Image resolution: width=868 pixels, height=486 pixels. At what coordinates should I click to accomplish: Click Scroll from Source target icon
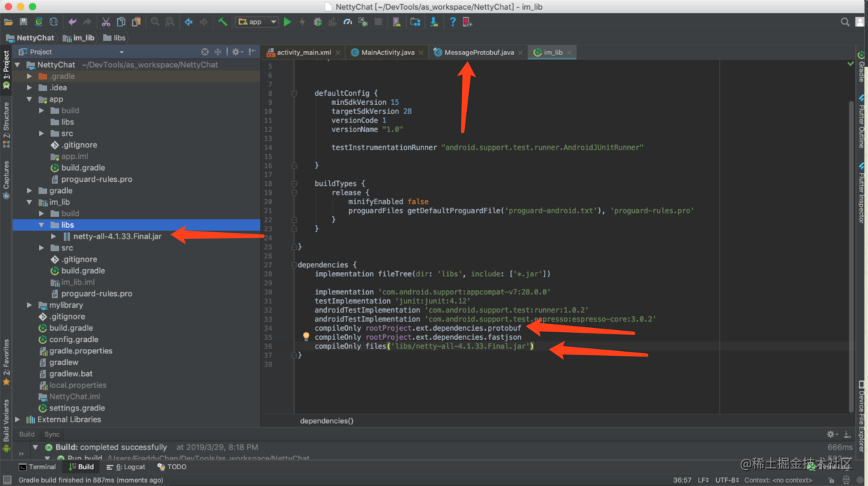coord(205,52)
